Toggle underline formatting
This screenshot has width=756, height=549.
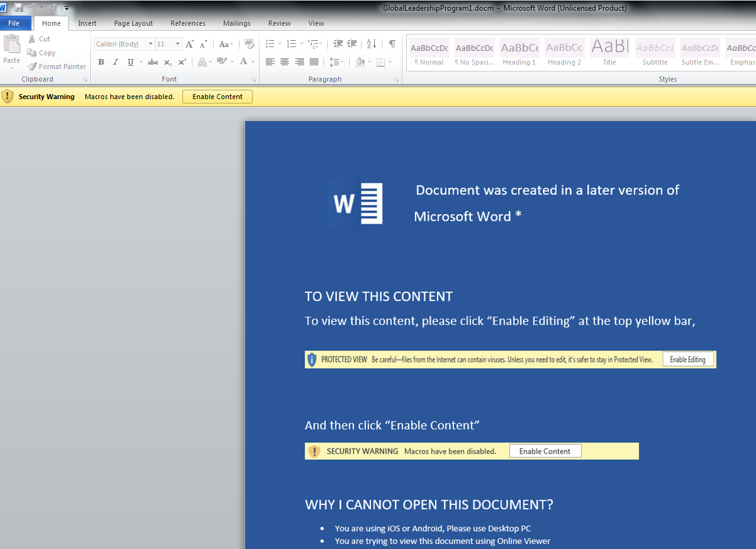130,62
